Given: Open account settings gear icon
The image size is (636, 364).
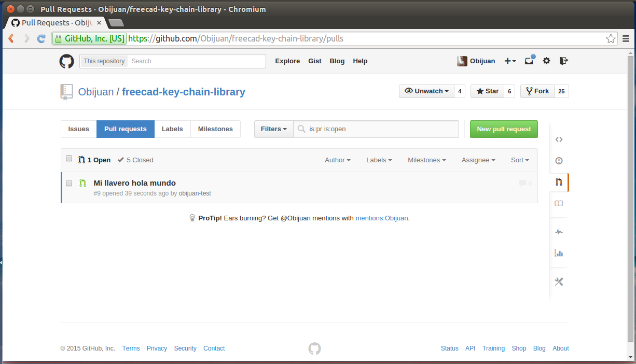Looking at the screenshot, I should click(x=546, y=61).
